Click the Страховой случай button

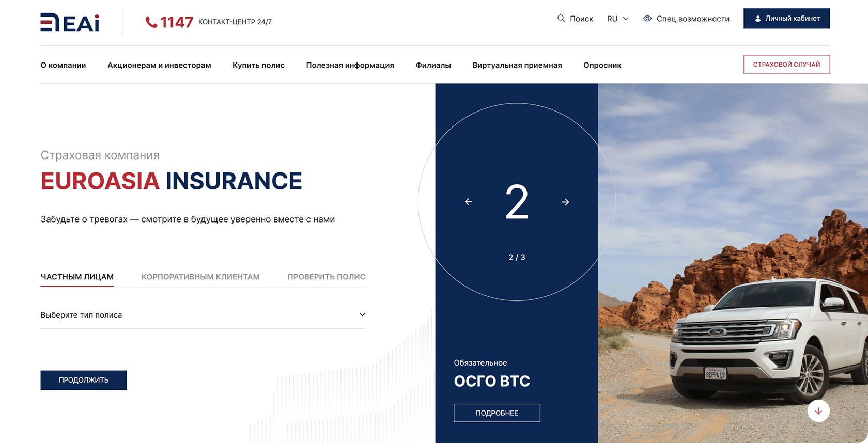coord(786,65)
